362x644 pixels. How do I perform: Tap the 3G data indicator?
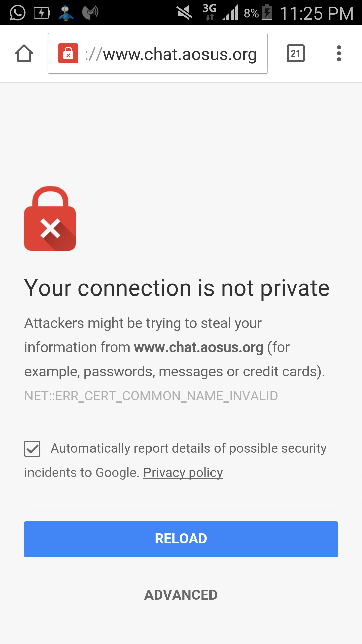click(209, 12)
